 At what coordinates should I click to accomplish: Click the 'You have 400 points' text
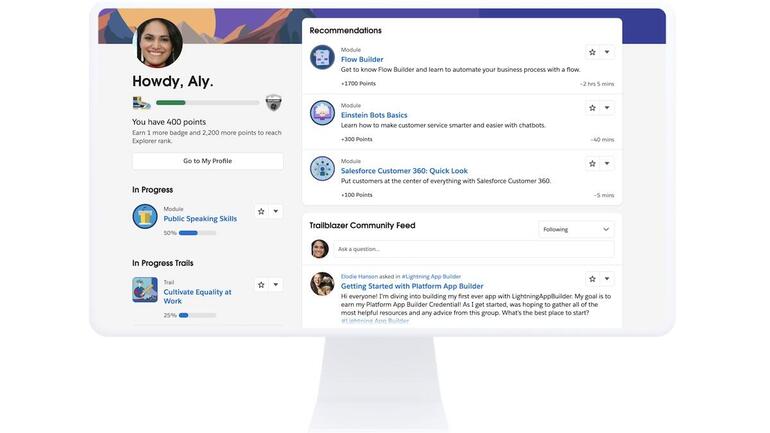point(169,122)
